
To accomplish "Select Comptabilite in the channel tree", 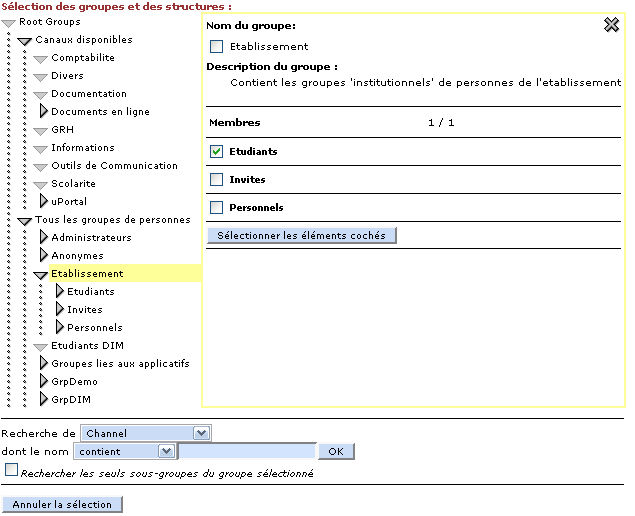I will click(x=82, y=58).
